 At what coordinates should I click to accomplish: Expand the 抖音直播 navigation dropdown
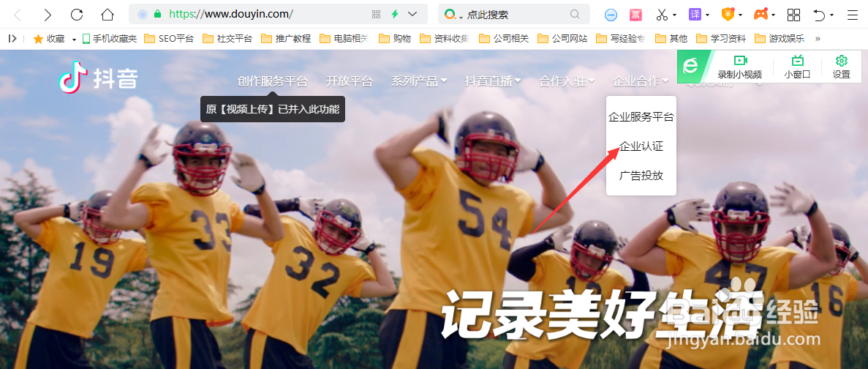(493, 81)
